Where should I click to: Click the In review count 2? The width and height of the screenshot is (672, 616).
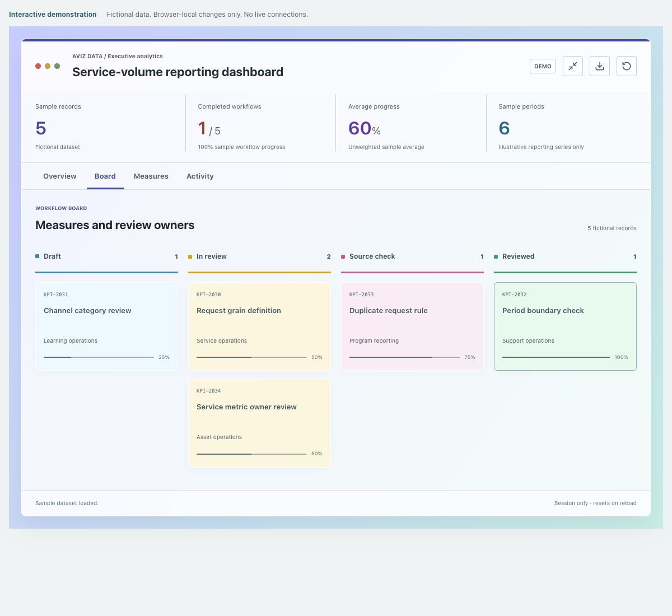click(329, 256)
